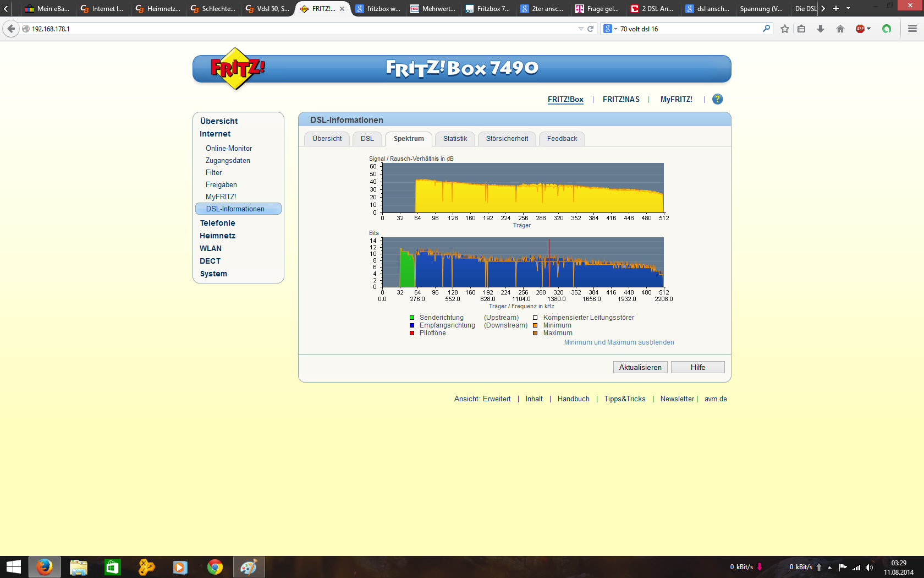The height and width of the screenshot is (578, 924).
Task: Click the FRITZ! logo in the header
Action: (x=238, y=69)
